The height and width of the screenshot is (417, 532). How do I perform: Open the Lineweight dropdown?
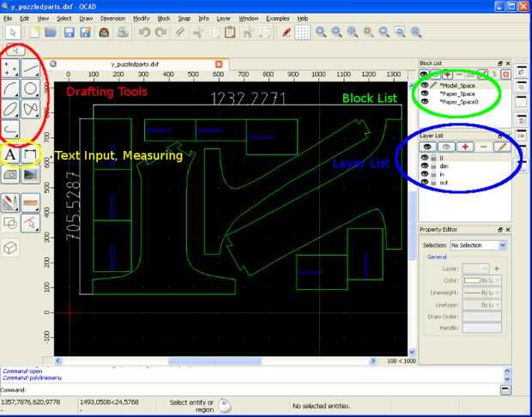coord(481,293)
